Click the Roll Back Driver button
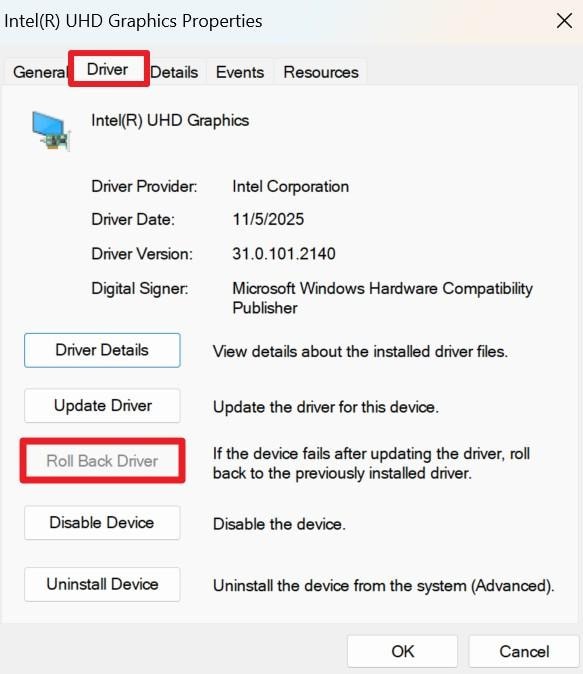Viewport: 583px width, 674px height. tap(102, 461)
